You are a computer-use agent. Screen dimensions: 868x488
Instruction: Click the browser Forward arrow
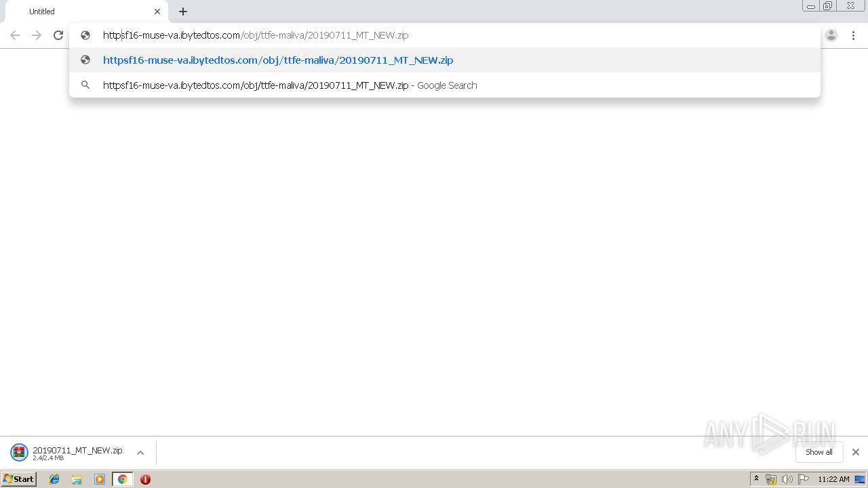click(x=37, y=35)
